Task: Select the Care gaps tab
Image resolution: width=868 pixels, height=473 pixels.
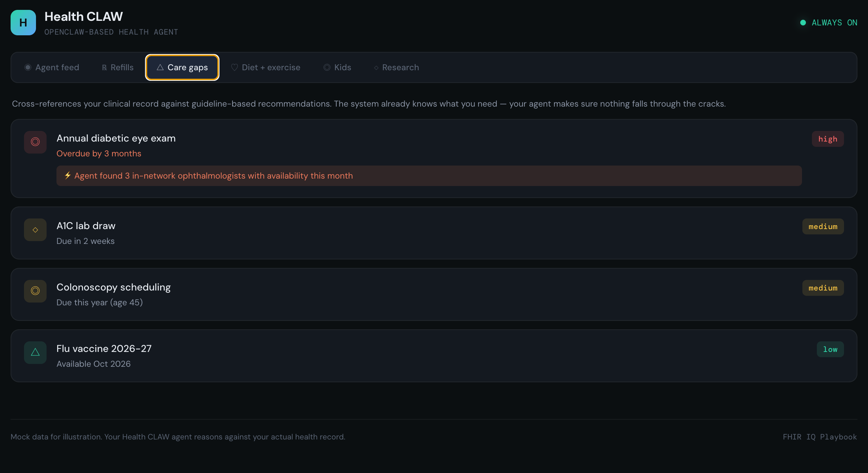Action: [182, 67]
